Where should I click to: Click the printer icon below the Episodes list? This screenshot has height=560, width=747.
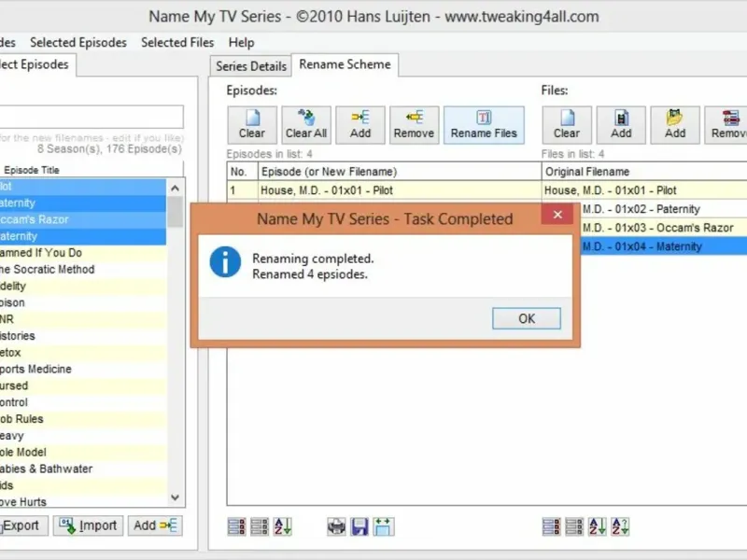(x=336, y=526)
